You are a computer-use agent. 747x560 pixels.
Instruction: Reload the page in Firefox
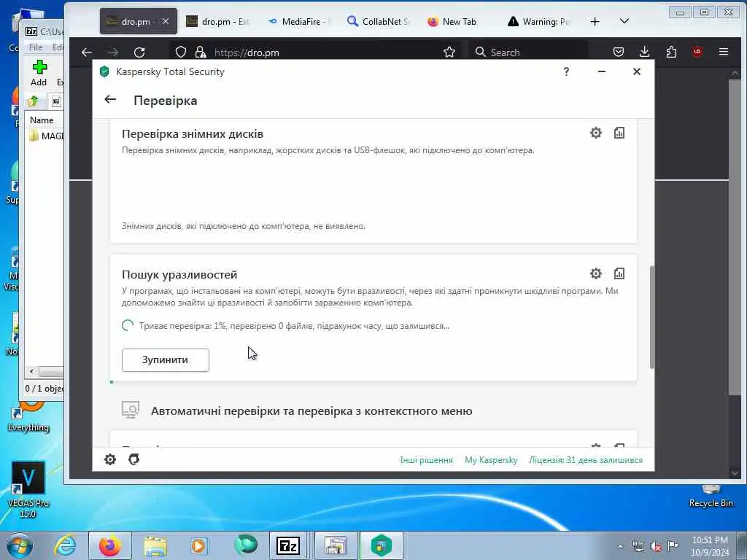tap(139, 52)
